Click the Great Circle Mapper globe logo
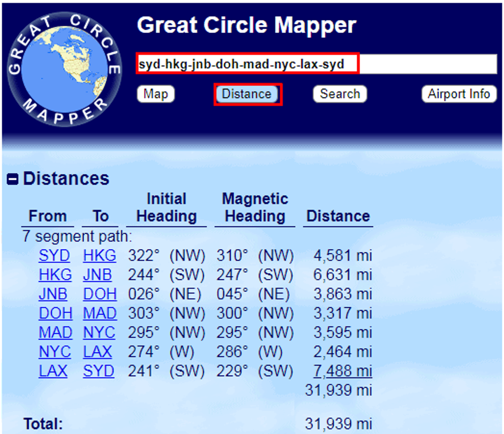 65,70
